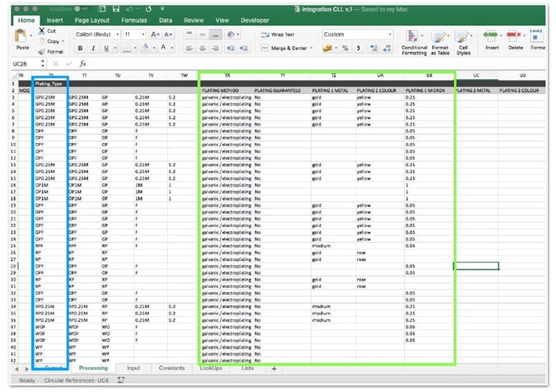Viewport: 556px width, 392px height.
Task: Decrease font size with smaller A icon
Action: pos(168,35)
